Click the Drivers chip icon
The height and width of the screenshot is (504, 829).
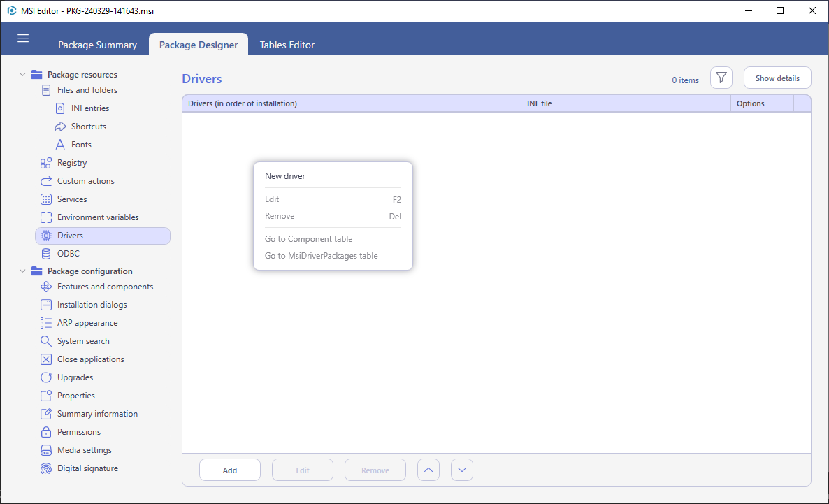click(46, 236)
